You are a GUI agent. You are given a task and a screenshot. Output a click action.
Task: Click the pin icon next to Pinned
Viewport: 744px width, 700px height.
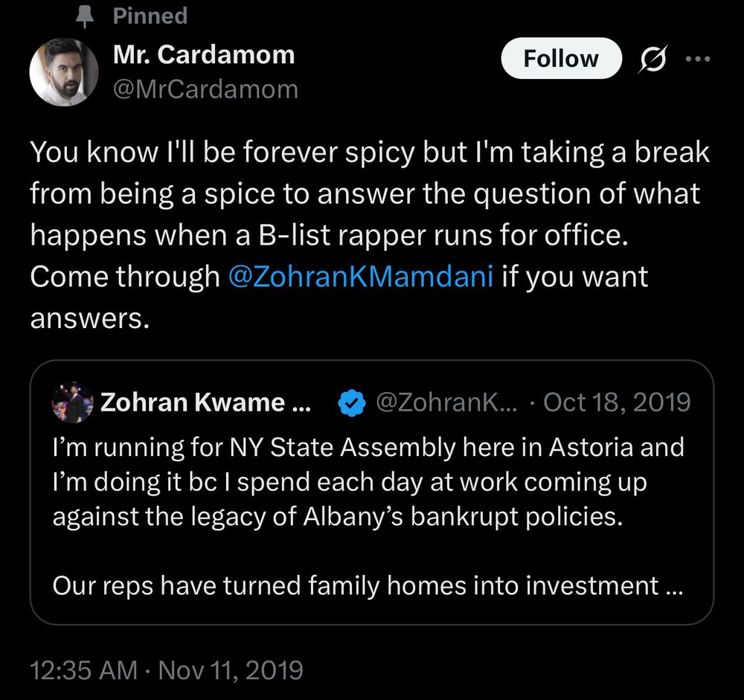[x=85, y=16]
